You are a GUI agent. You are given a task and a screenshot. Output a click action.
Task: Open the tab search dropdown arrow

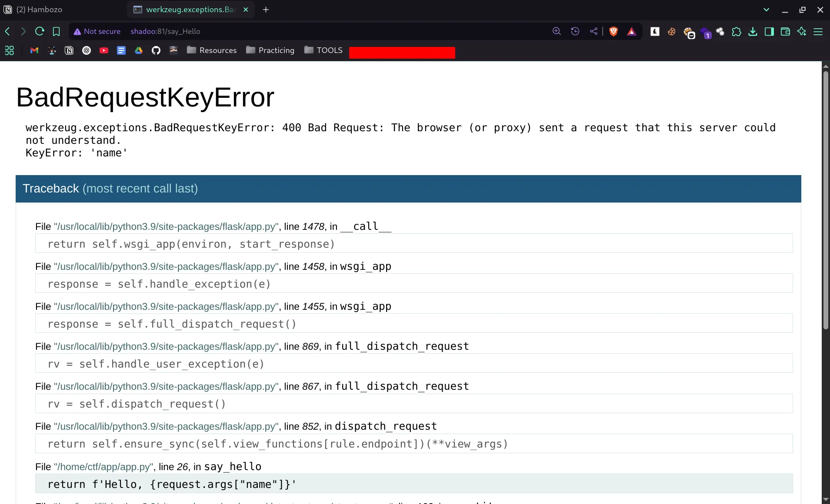tap(766, 10)
